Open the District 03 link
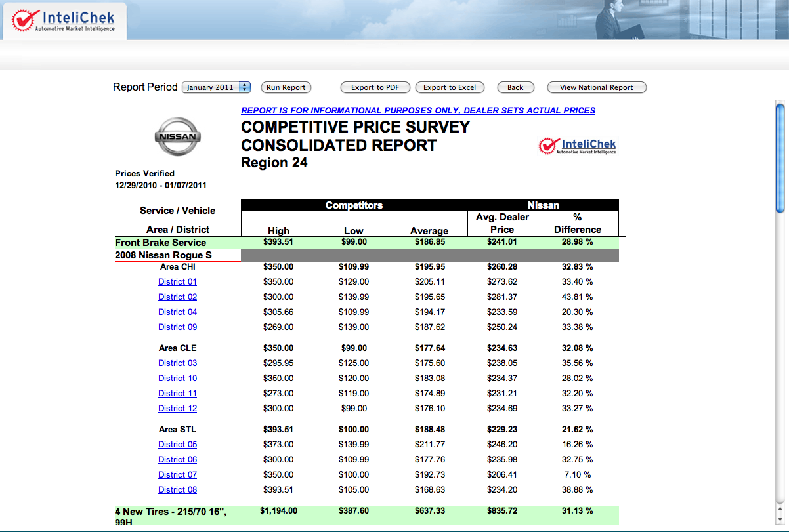The width and height of the screenshot is (789, 532). (x=177, y=363)
